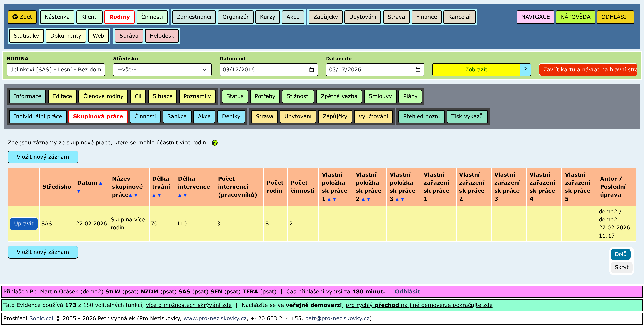Sort Název skupinové práce column ascending

coord(130,195)
